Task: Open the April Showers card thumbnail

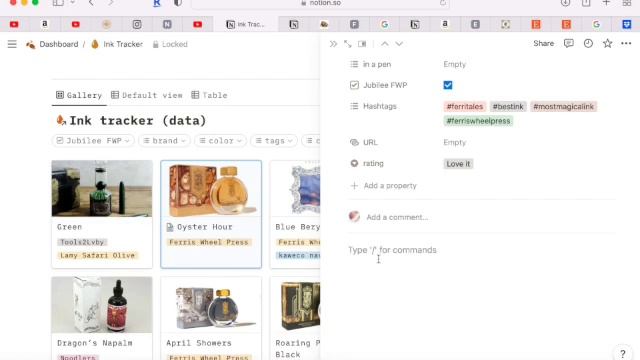Action: [x=211, y=304]
